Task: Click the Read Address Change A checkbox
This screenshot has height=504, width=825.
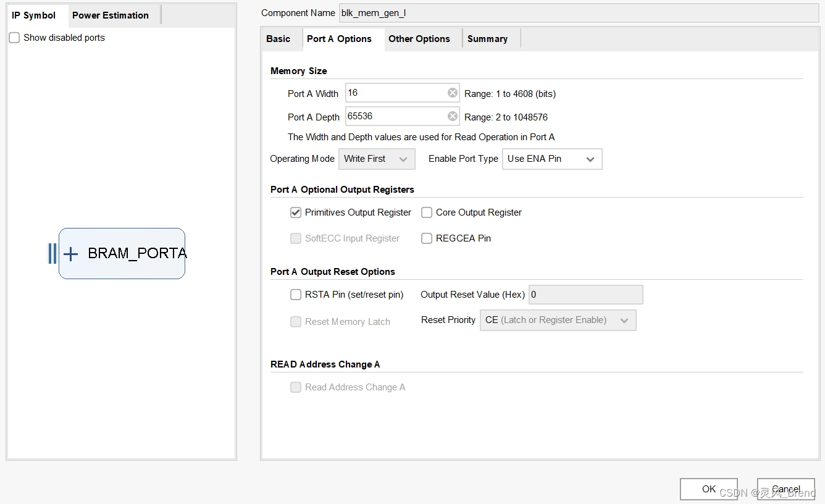Action: pos(296,387)
